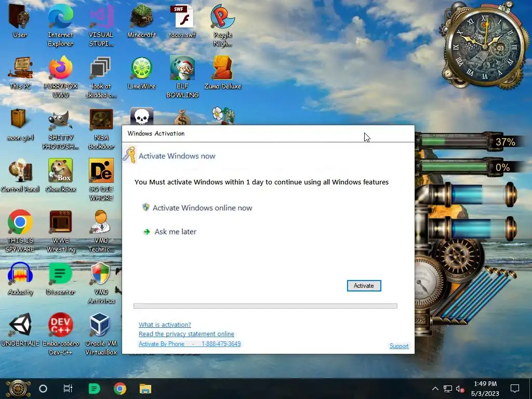The image size is (532, 399).
Task: Open WWE Wrestling desktop icon
Action: pyautogui.click(x=61, y=231)
